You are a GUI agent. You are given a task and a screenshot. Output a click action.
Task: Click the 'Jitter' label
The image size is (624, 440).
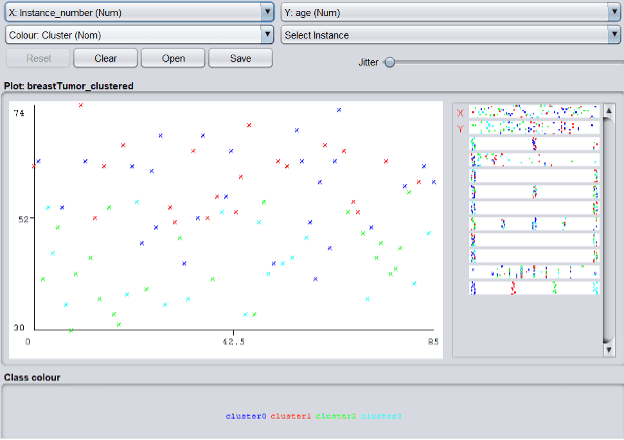368,62
